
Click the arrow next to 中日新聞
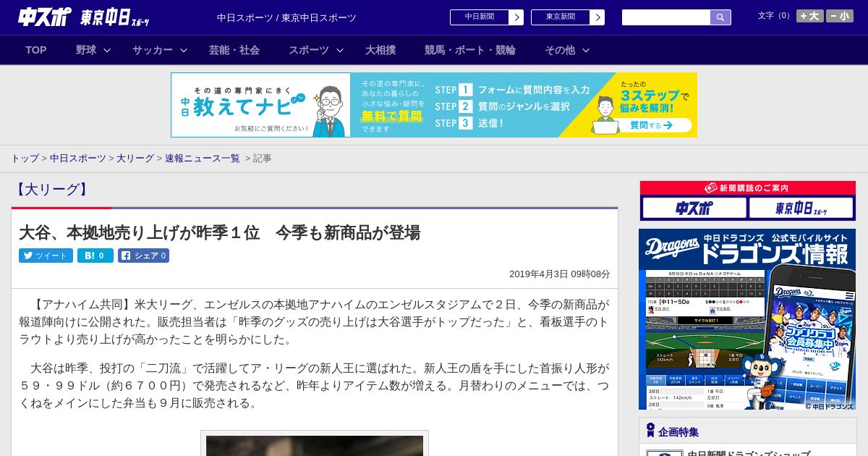point(516,17)
